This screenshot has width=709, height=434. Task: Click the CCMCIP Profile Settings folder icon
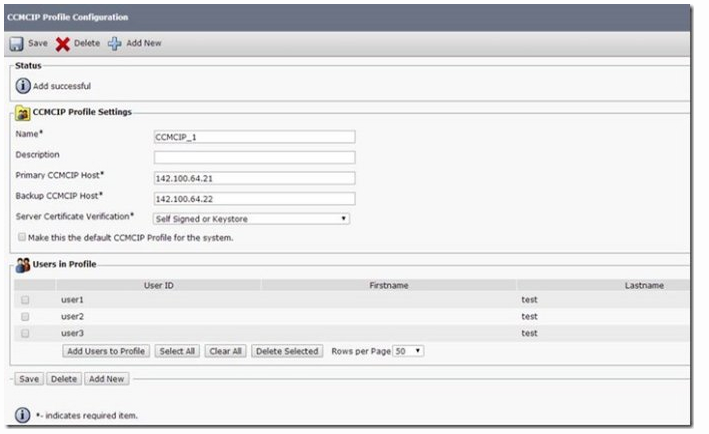22,113
